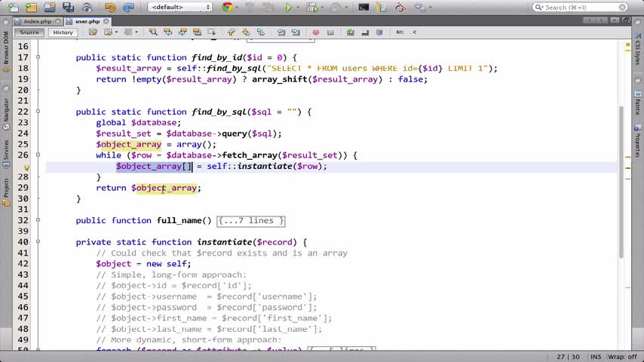The image size is (644, 362).
Task: Expand the folded {...7 lines } block
Action: [x=250, y=221]
